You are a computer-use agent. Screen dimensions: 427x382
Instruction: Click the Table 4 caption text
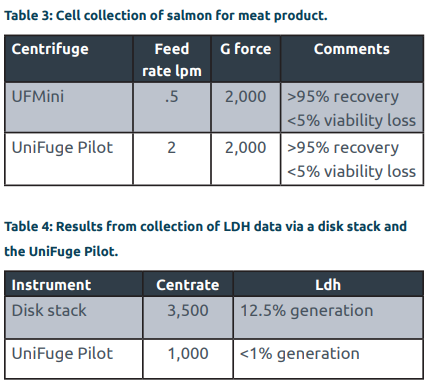[205, 239]
